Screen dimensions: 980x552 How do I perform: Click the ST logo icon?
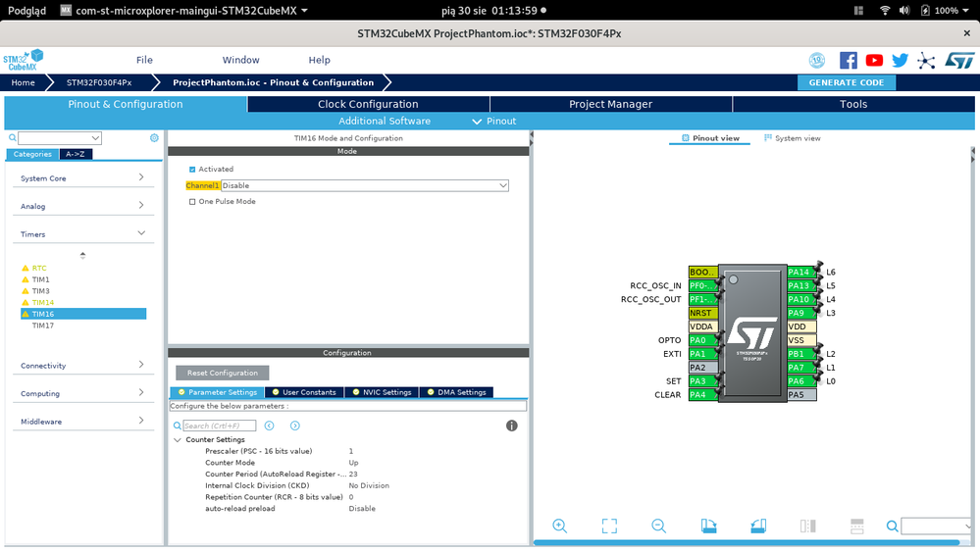pyautogui.click(x=959, y=61)
